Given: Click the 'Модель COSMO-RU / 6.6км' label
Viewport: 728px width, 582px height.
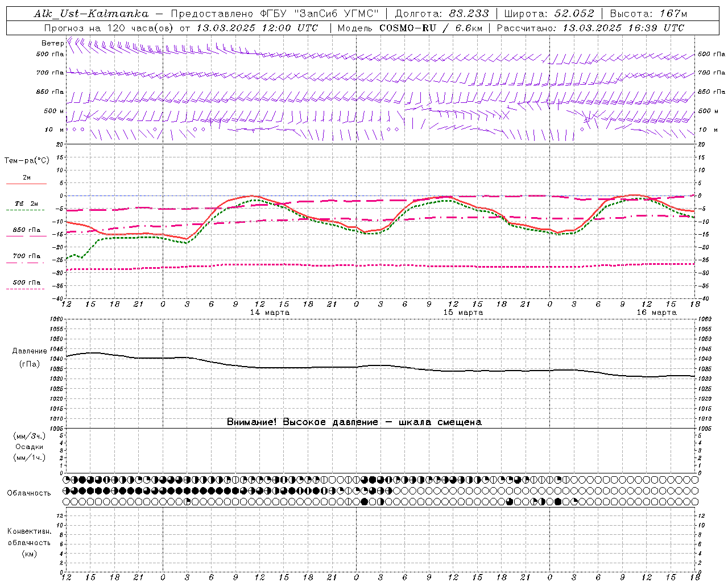Looking at the screenshot, I should coord(409,28).
